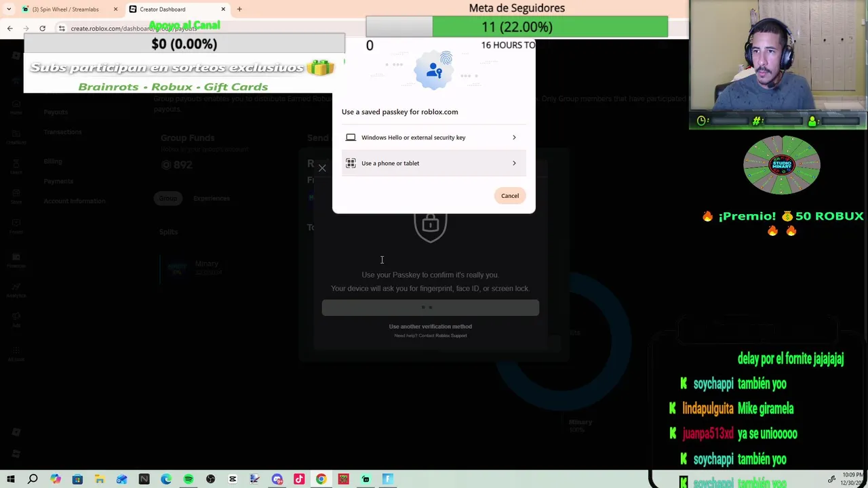Open Discord from taskbar

tap(277, 480)
